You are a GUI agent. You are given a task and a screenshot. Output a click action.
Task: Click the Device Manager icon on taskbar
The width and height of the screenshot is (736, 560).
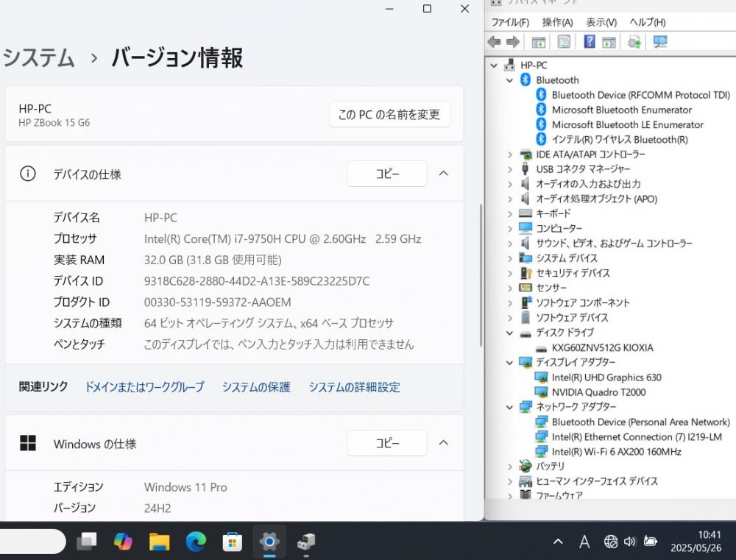point(306,542)
